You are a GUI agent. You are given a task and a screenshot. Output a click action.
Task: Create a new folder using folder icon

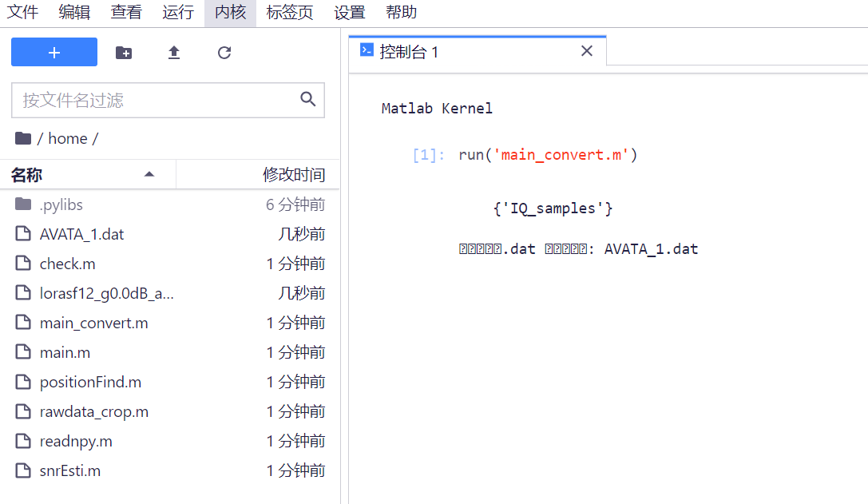pos(124,53)
